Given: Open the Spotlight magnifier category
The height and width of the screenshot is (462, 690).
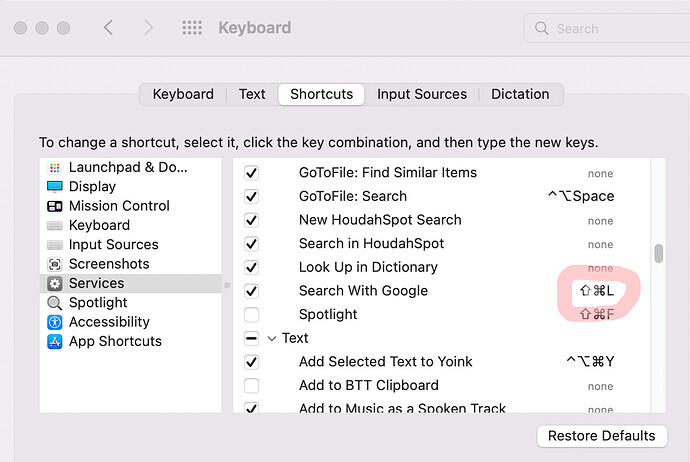Looking at the screenshot, I should 55,303.
